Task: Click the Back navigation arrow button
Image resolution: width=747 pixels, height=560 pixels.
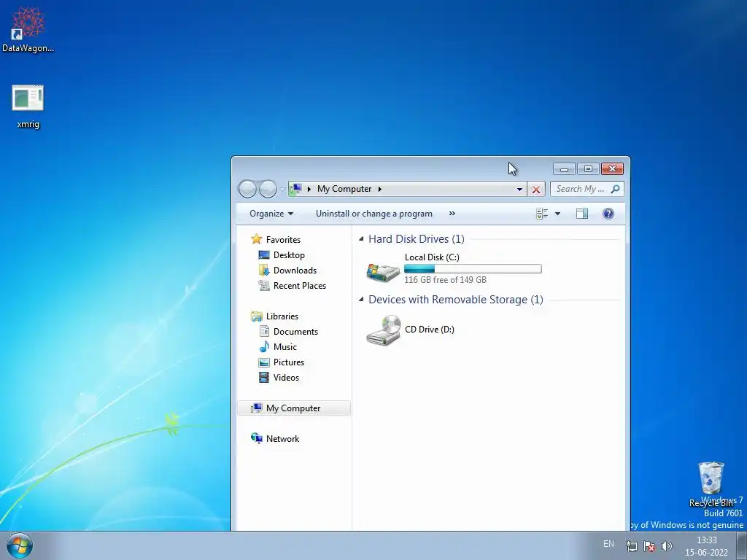Action: tap(247, 189)
